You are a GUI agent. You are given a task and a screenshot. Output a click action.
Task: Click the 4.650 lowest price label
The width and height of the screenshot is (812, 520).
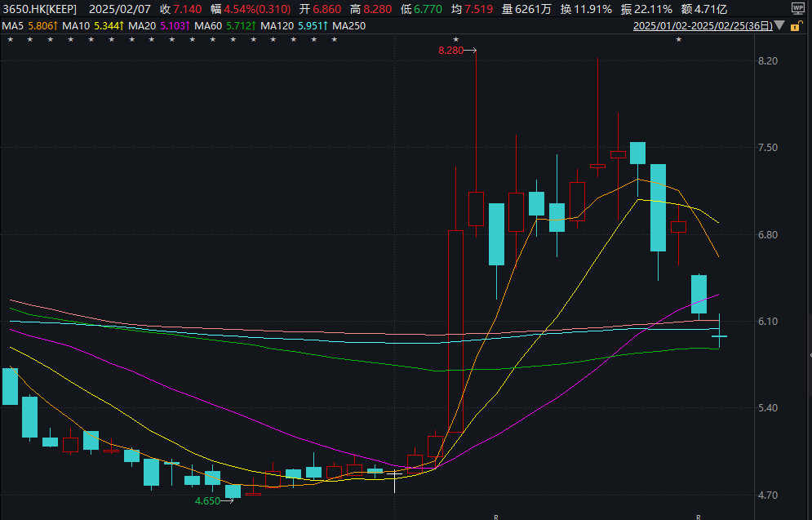(207, 501)
